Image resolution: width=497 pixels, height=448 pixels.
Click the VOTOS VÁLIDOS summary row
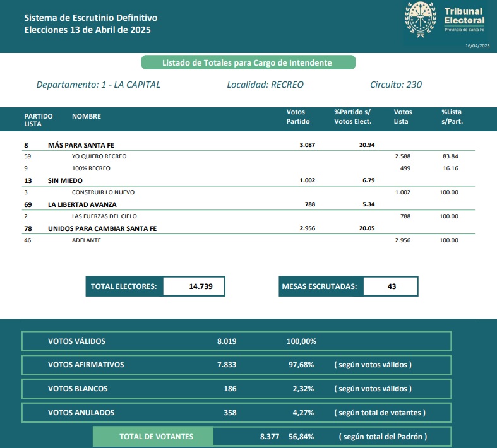[x=236, y=341]
